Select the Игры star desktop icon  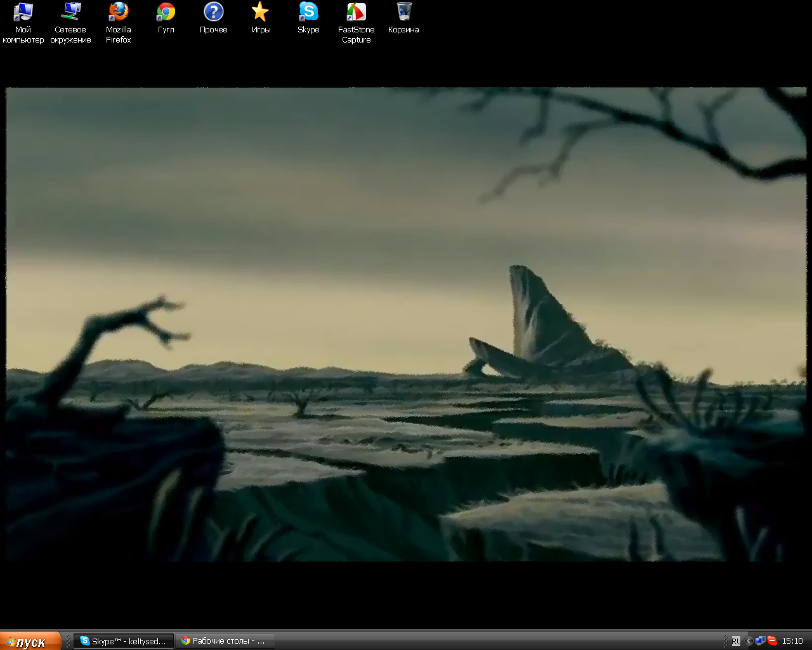pos(261,18)
